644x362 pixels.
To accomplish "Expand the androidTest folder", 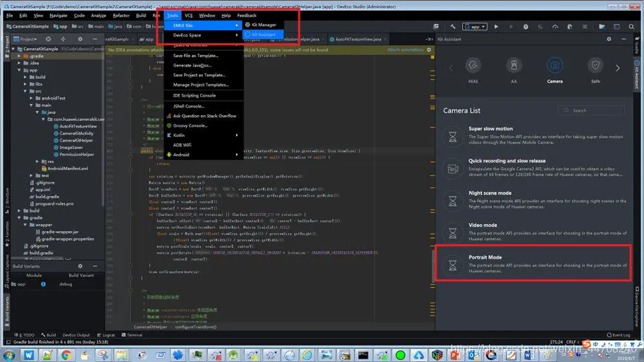I will pos(32,98).
